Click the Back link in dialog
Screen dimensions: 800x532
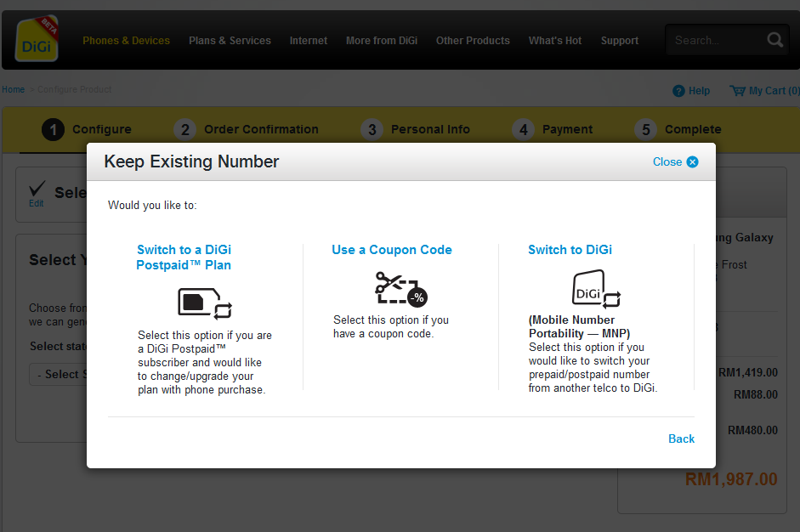click(681, 439)
